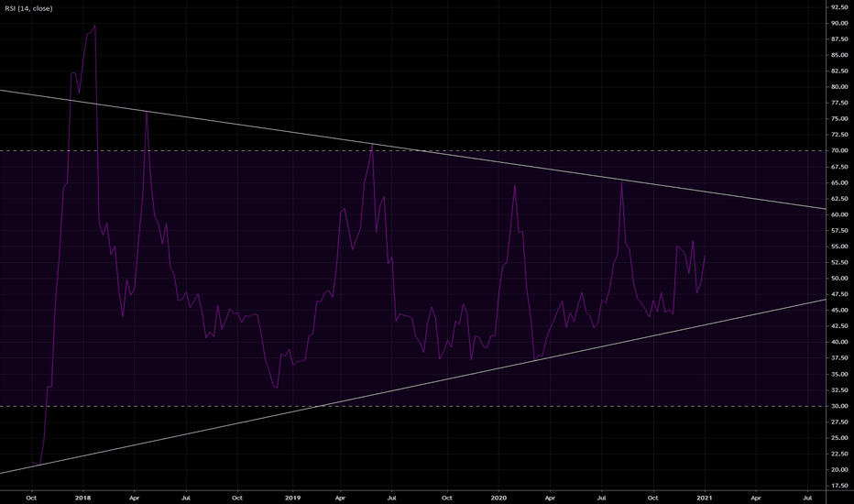Click the 75.00 price scale value
854x504 pixels.
[839, 119]
